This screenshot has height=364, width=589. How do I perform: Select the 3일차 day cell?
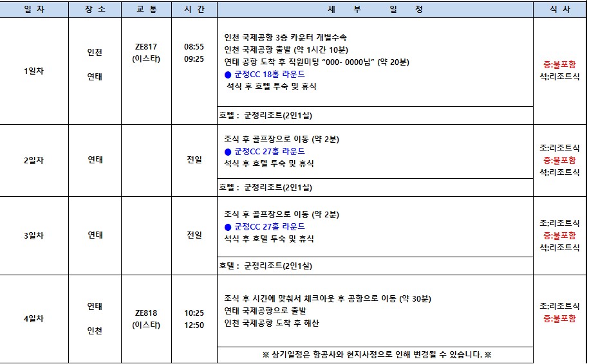pyautogui.click(x=34, y=235)
